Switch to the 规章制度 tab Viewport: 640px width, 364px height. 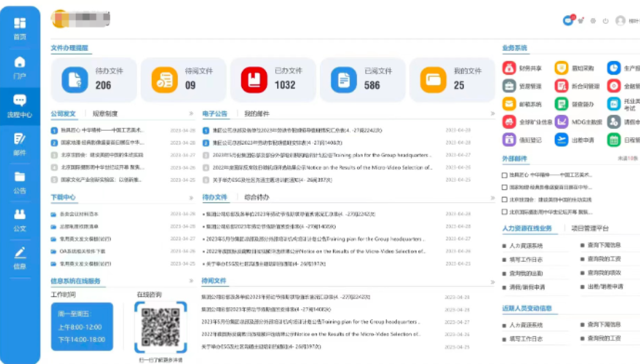[x=105, y=114]
